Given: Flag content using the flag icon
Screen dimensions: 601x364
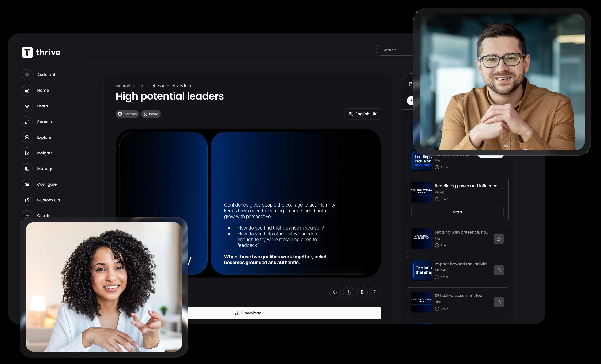Looking at the screenshot, I should tap(375, 292).
